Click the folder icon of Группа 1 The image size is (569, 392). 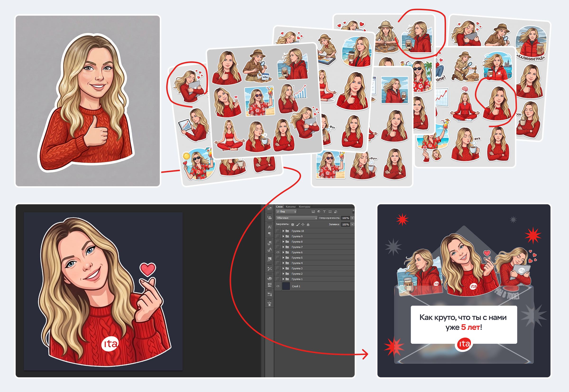click(287, 279)
